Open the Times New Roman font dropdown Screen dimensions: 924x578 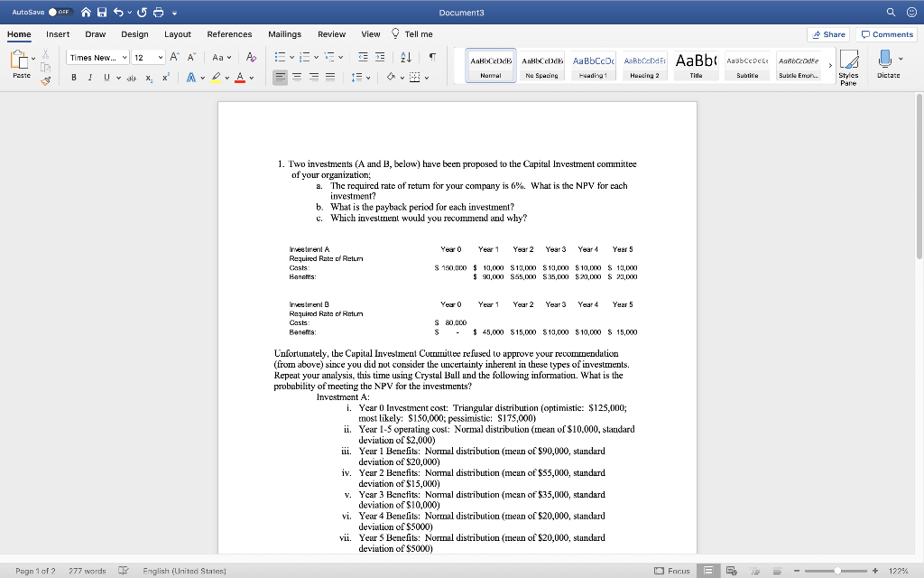point(97,57)
